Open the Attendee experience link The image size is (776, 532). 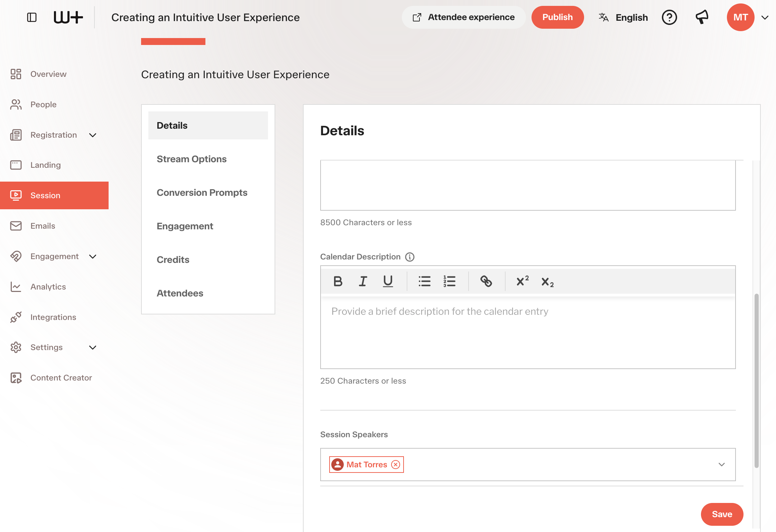click(463, 17)
